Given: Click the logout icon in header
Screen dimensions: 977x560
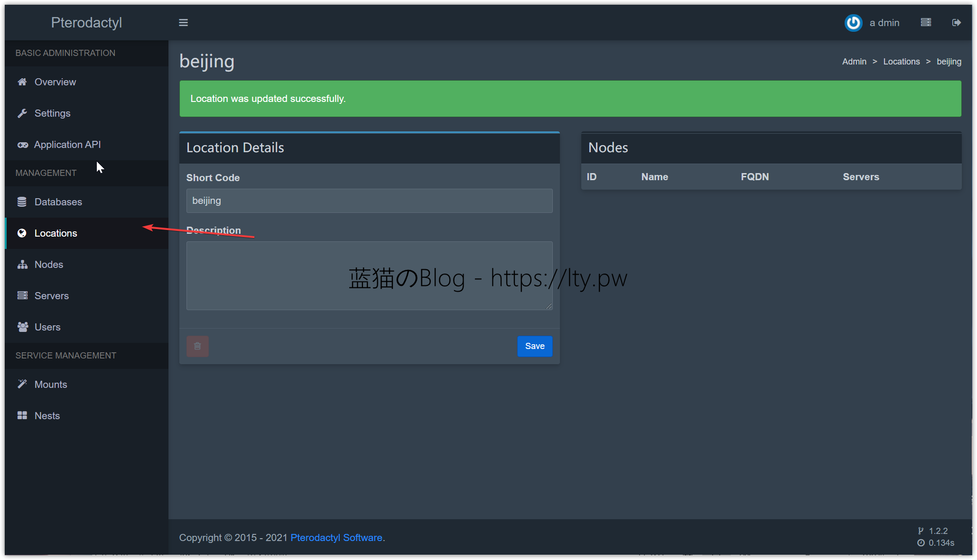Looking at the screenshot, I should (956, 23).
